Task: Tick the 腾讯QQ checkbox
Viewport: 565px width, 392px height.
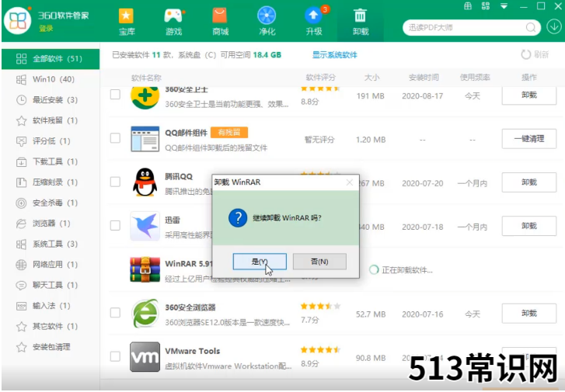Action: 115,182
